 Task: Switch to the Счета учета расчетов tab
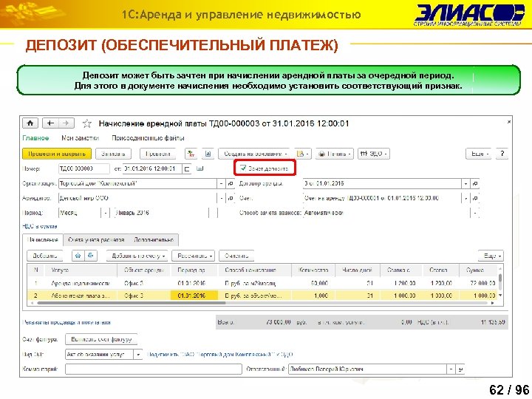pyautogui.click(x=96, y=240)
